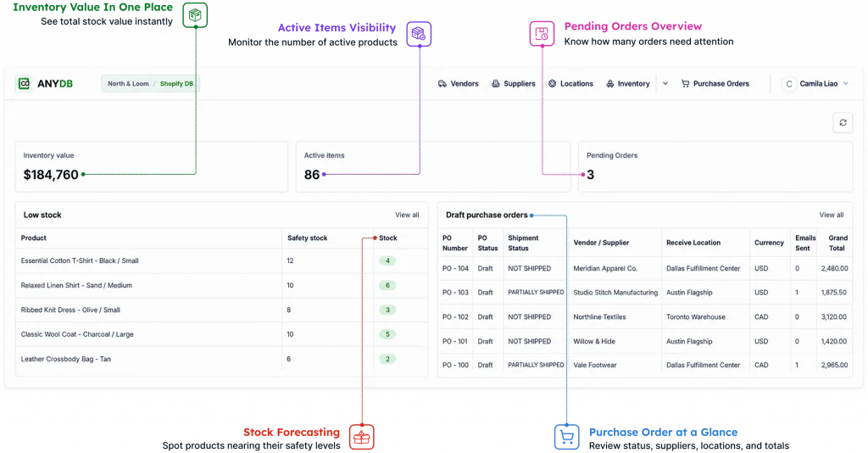The image size is (868, 453).
Task: Expand the Camila Liao account dropdown arrow
Action: [845, 84]
